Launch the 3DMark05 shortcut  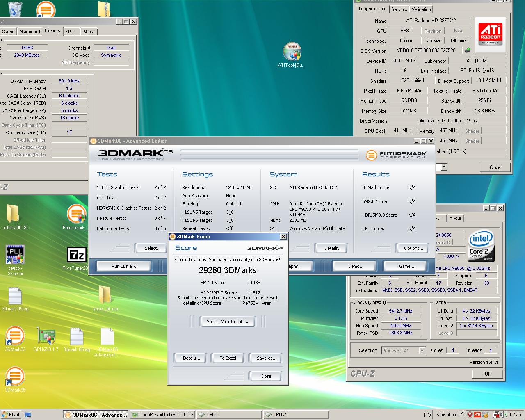(15, 376)
